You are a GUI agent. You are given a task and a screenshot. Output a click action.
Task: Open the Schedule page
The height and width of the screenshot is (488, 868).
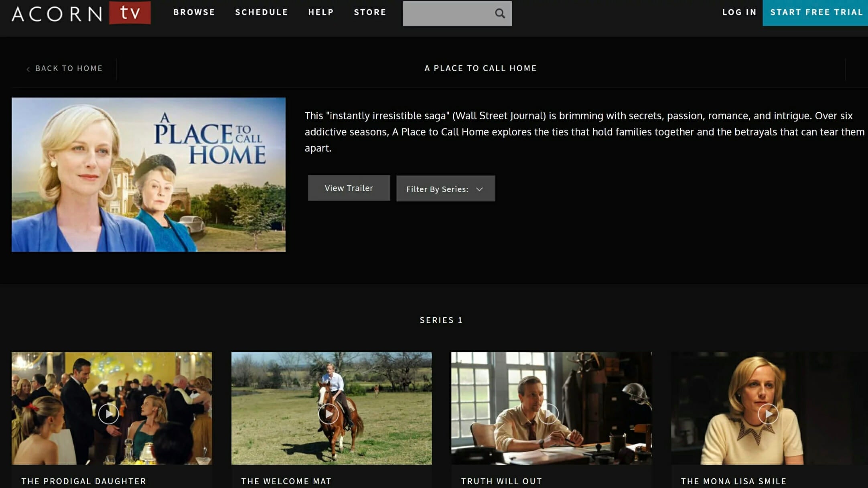[262, 12]
